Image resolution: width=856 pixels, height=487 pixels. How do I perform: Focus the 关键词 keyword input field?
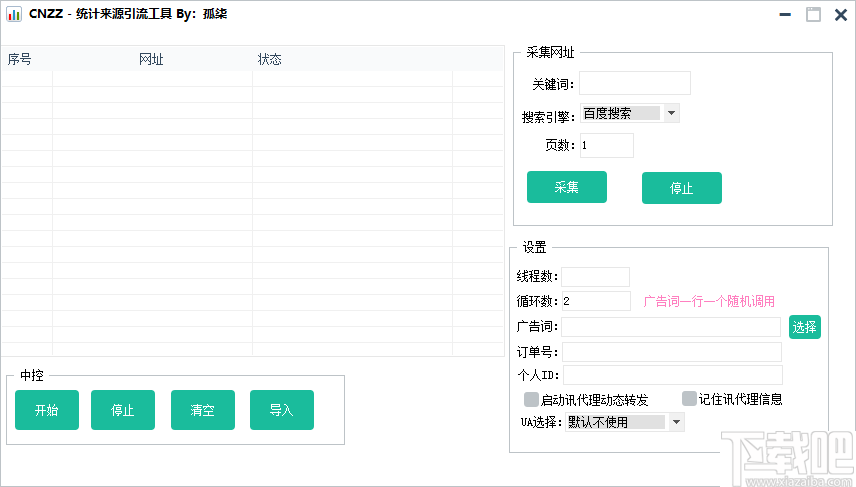pos(634,83)
